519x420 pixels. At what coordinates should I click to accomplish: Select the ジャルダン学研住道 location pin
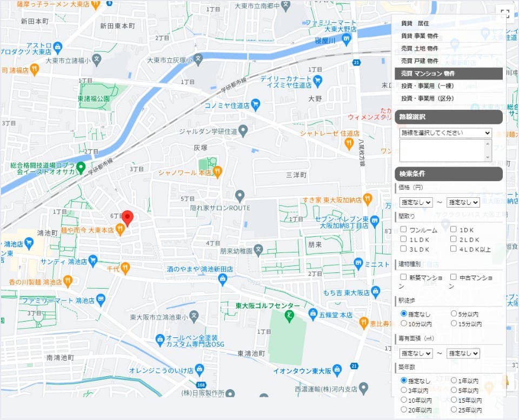[243, 131]
